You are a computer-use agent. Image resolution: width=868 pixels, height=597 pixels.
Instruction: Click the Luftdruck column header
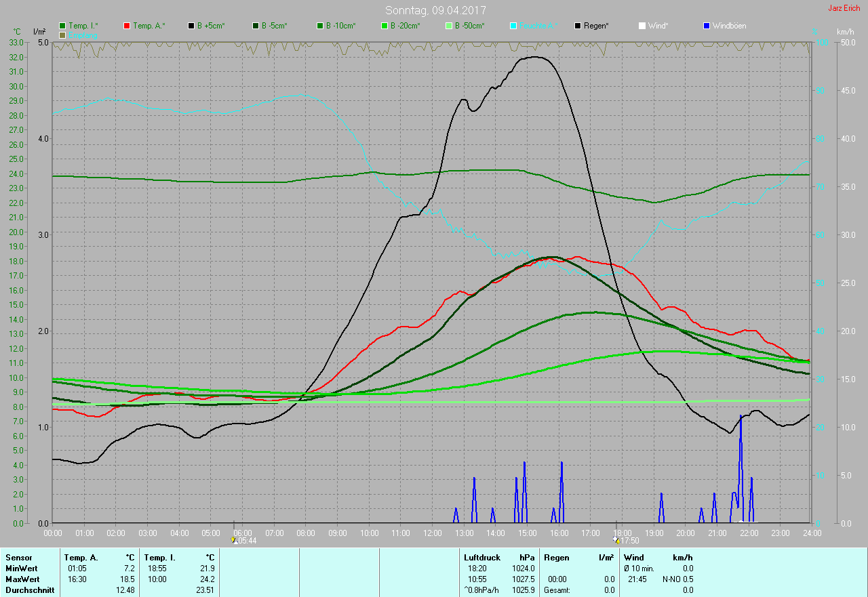(x=482, y=558)
